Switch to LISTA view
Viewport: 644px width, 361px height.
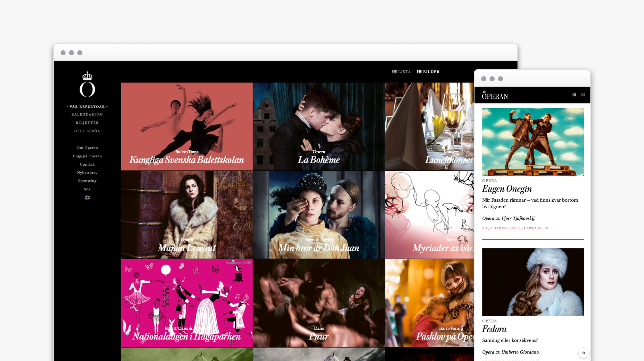tap(401, 72)
